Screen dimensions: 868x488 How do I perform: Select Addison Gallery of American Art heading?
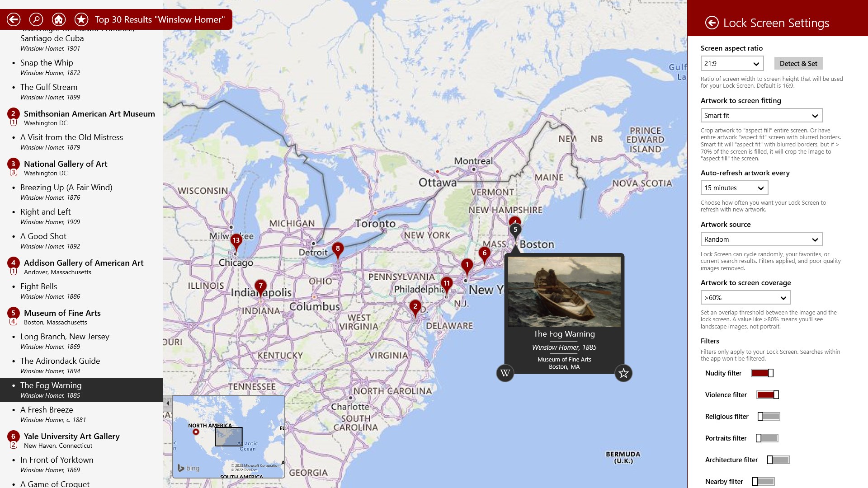[84, 263]
